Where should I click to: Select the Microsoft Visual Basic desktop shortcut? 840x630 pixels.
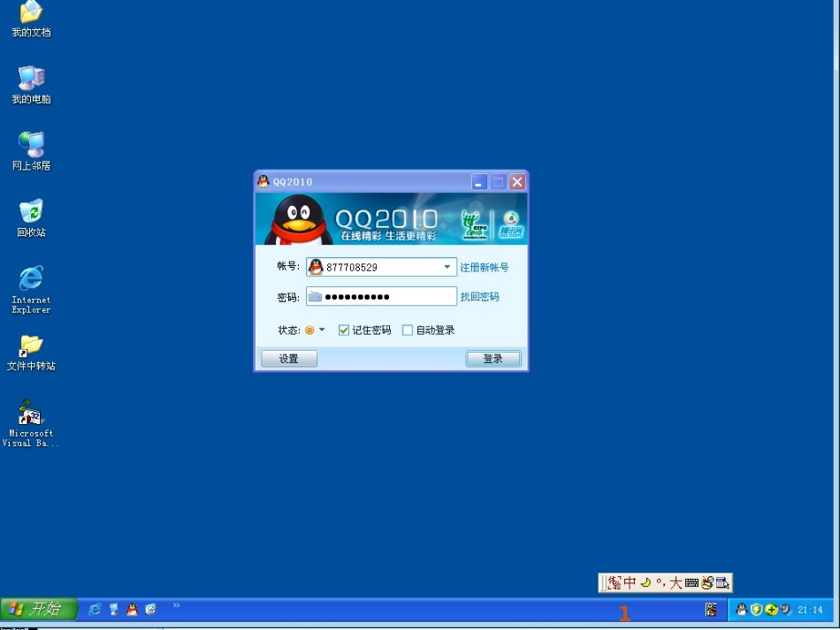pyautogui.click(x=31, y=423)
